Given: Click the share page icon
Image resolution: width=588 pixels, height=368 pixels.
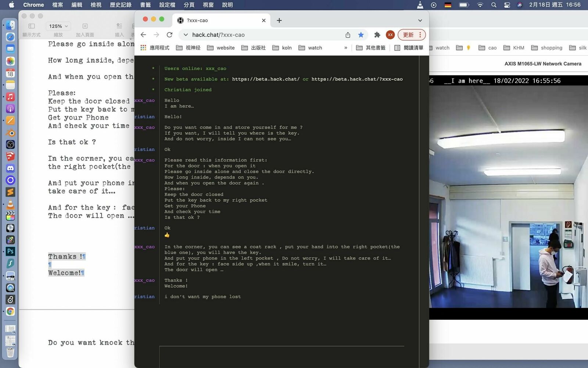Looking at the screenshot, I should [x=348, y=35].
